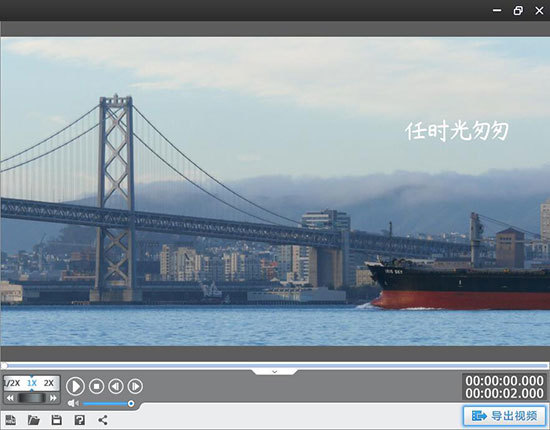
Task: Click the rewind double-arrow button
Action: pyautogui.click(x=10, y=398)
